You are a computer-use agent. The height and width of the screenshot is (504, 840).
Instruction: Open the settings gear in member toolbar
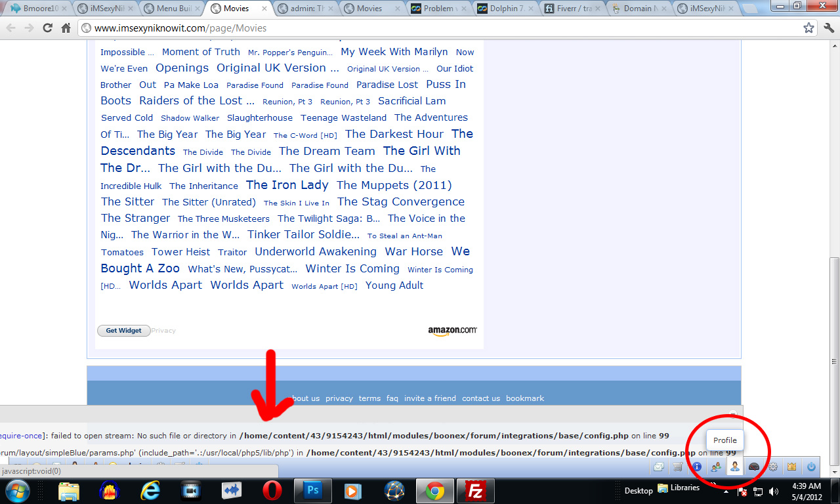tap(773, 467)
